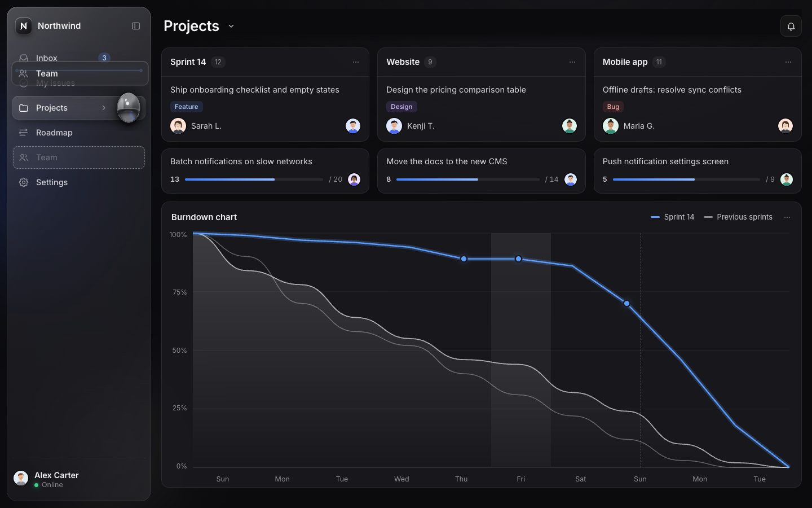Open Settings in the sidebar

click(x=79, y=182)
